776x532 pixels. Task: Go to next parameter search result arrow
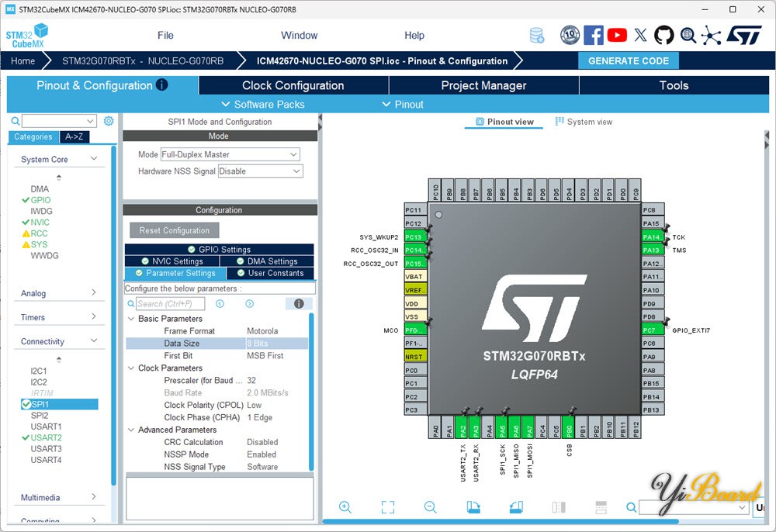click(x=249, y=303)
